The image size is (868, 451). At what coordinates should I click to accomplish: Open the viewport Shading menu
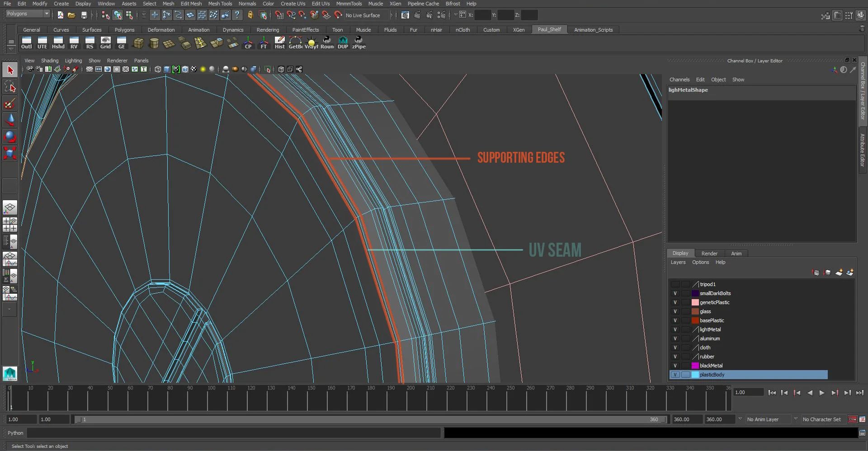(50, 61)
